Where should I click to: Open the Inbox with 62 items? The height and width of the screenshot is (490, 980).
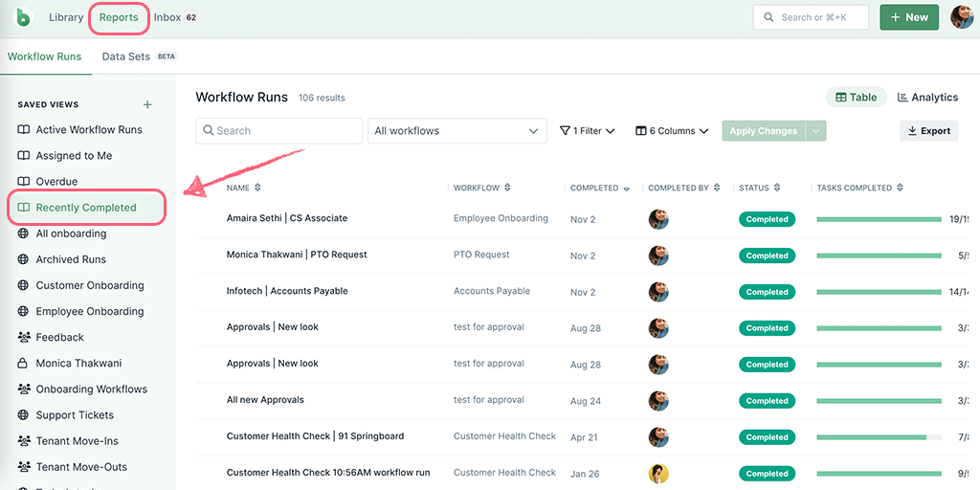click(176, 17)
